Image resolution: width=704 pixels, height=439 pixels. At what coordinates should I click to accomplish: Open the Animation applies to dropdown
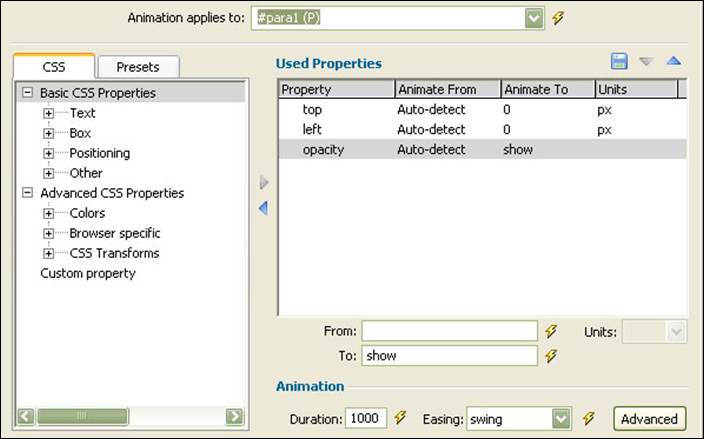(534, 18)
